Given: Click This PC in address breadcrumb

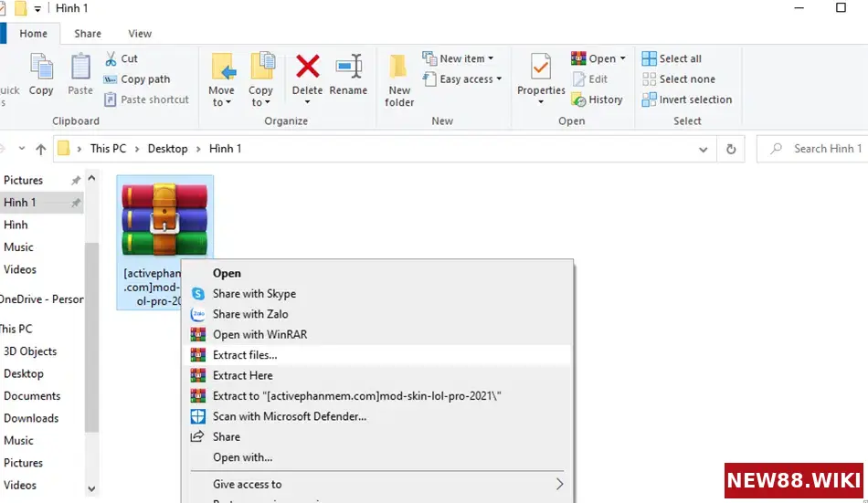Looking at the screenshot, I should 108,149.
